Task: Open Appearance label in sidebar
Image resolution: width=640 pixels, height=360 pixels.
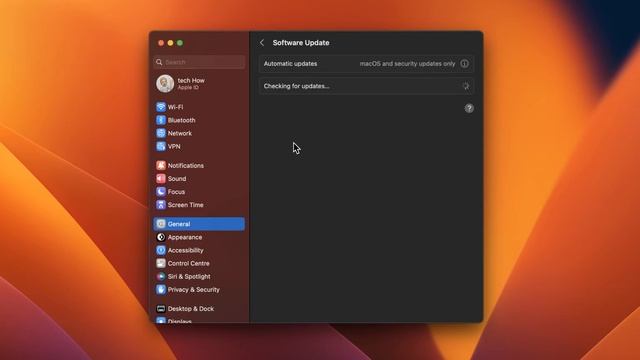Action: [185, 237]
